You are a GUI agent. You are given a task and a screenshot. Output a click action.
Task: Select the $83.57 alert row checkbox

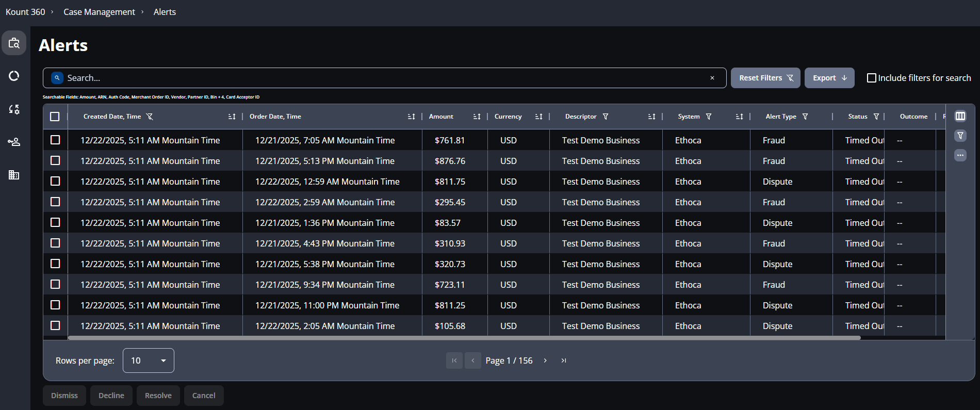[55, 222]
